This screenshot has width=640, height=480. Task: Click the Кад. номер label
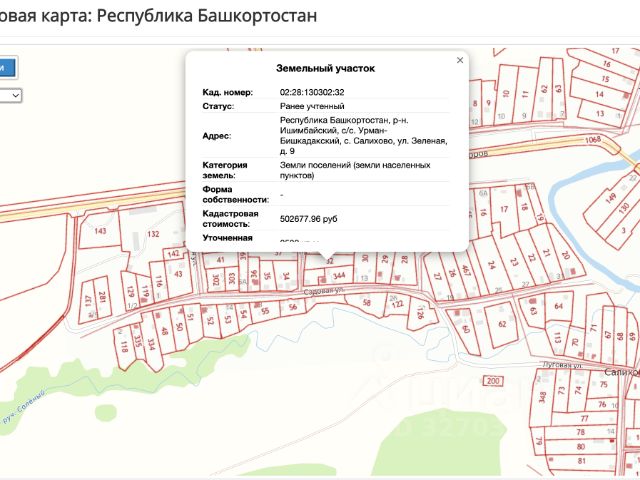pyautogui.click(x=227, y=92)
